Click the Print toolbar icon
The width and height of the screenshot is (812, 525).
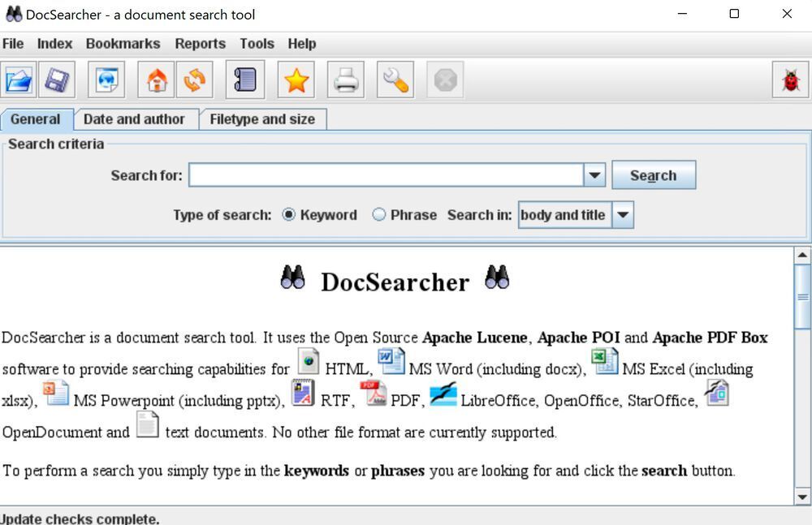pyautogui.click(x=346, y=80)
